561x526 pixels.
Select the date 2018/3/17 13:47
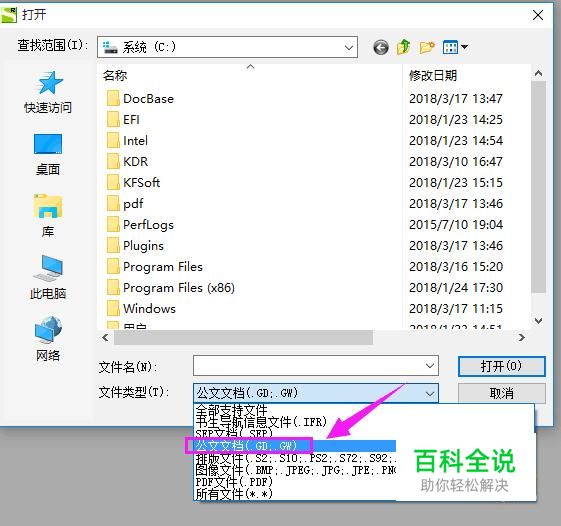click(x=456, y=98)
